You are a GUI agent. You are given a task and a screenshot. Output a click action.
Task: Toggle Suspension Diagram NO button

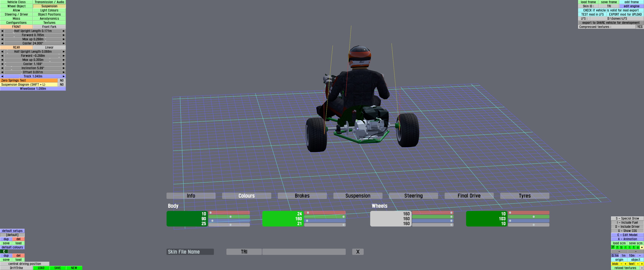(62, 85)
